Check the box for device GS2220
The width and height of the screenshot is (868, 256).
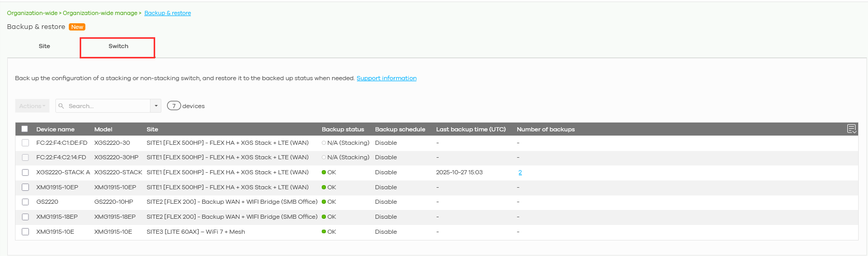(25, 202)
